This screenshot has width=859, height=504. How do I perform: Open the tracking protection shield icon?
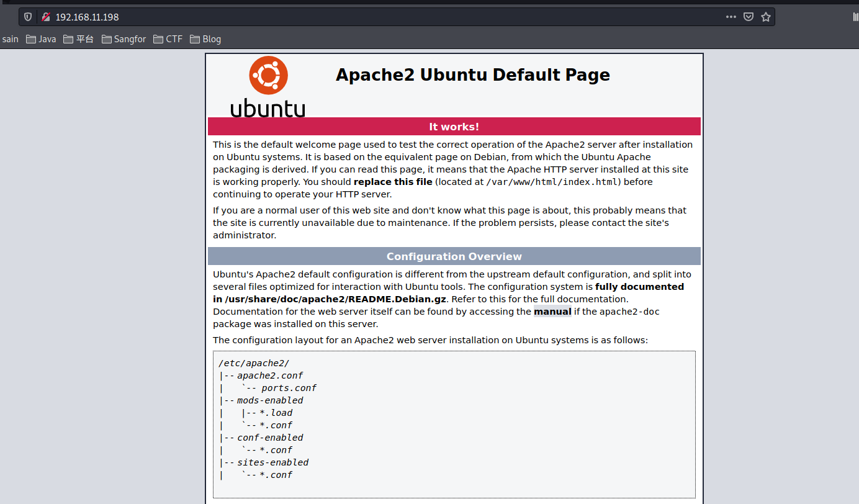28,17
